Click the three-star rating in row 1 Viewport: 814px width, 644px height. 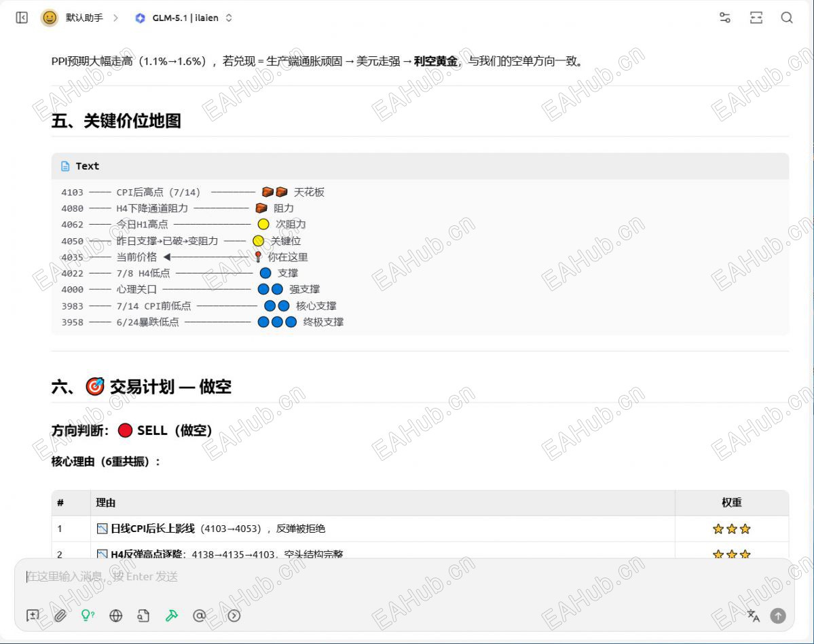[x=731, y=529]
